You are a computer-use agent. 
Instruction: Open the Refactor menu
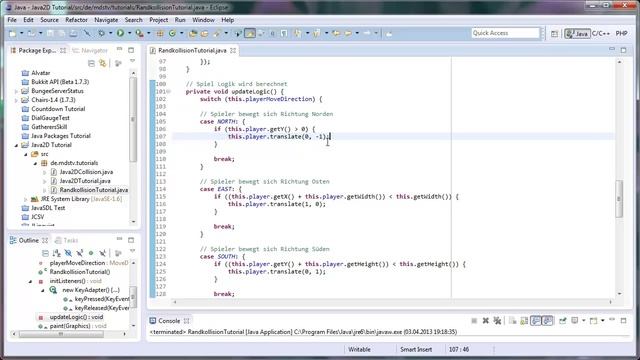[76, 20]
